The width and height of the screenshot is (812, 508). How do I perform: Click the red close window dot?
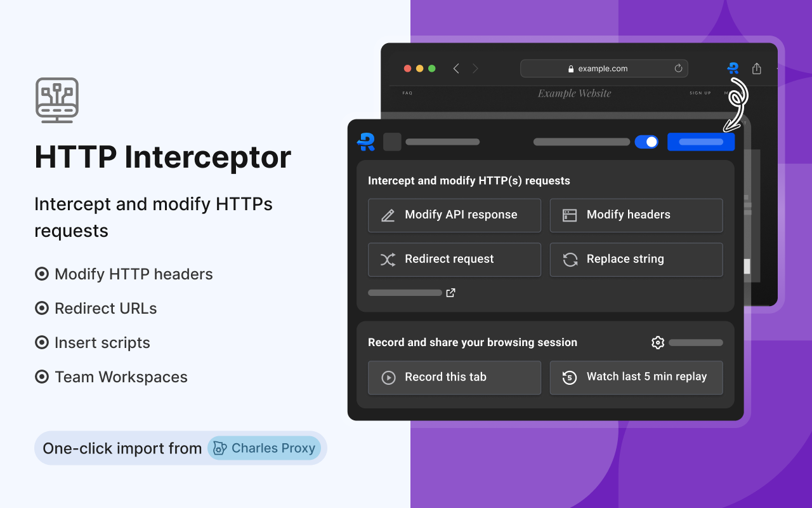click(408, 69)
